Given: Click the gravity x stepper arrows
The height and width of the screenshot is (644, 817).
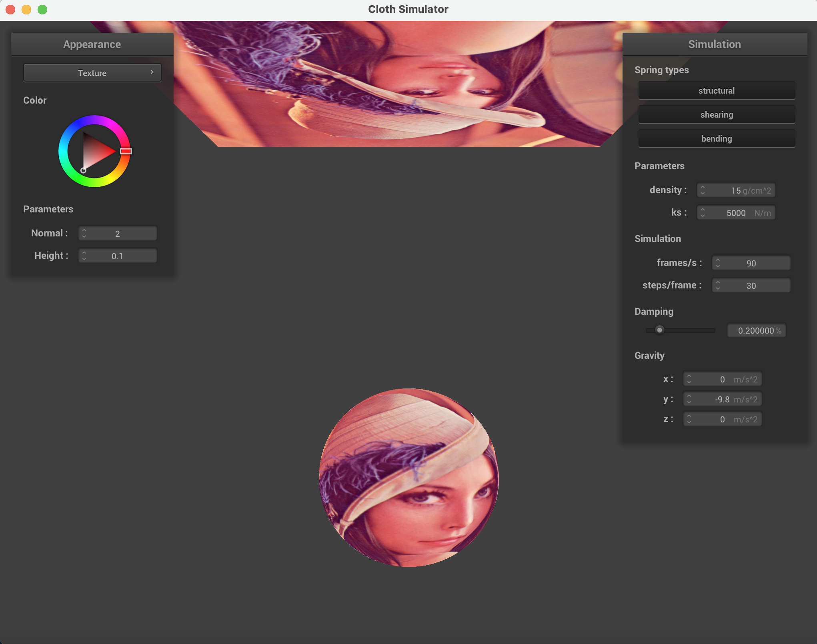Looking at the screenshot, I should pos(689,379).
